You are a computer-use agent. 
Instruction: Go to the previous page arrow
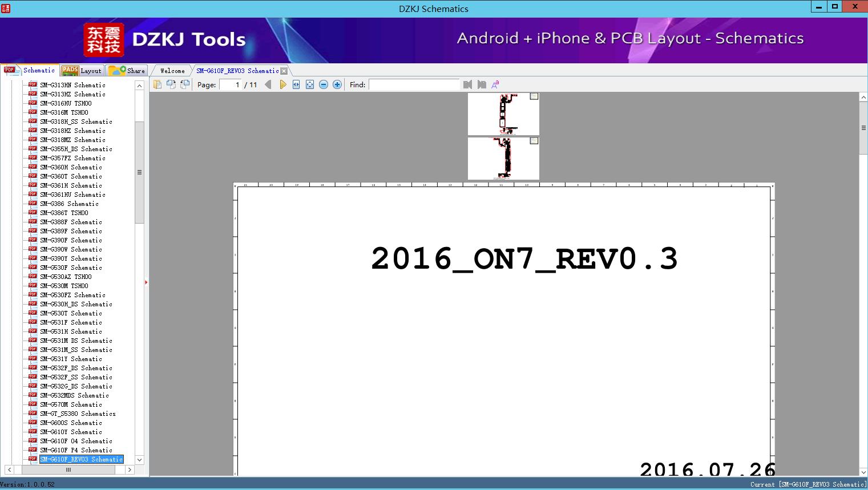(268, 84)
